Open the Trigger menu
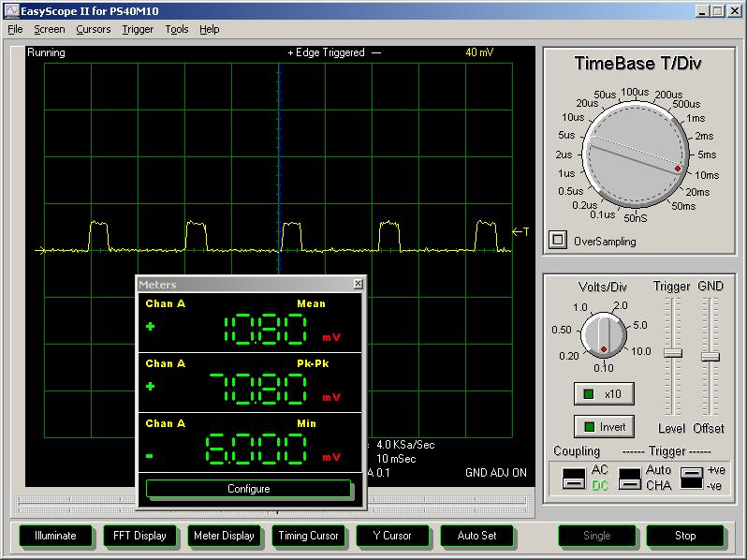This screenshot has height=560, width=747. click(x=138, y=29)
